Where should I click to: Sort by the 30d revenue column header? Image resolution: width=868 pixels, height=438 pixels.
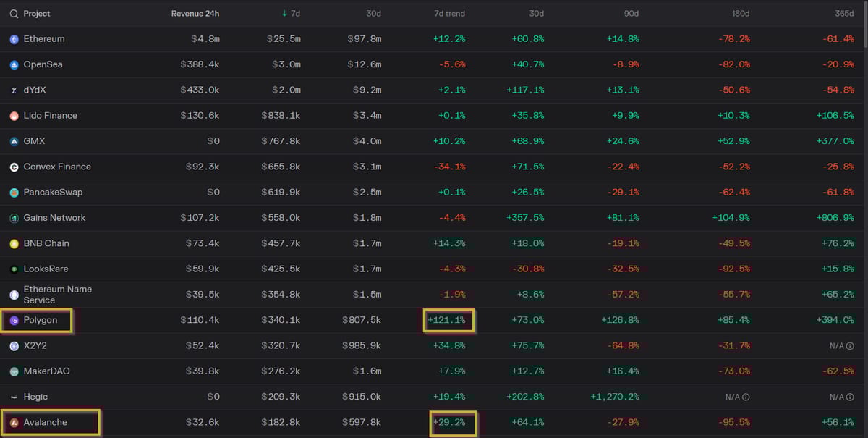point(373,14)
